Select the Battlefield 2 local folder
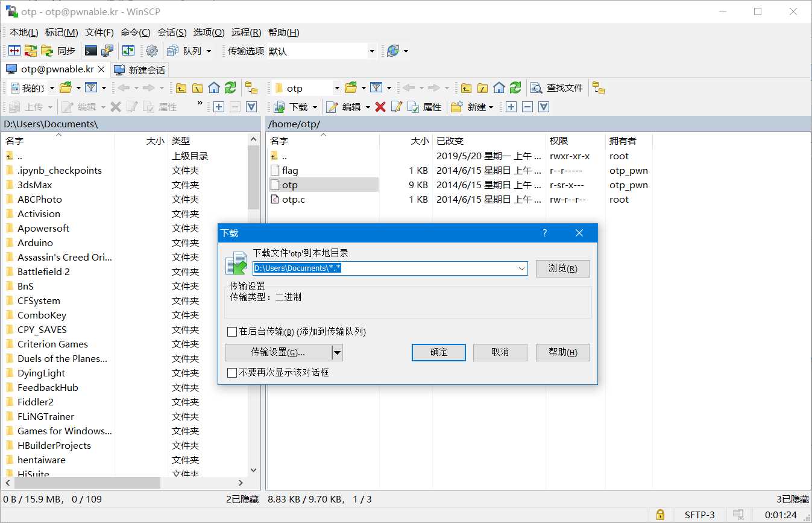812x523 pixels. coord(43,272)
